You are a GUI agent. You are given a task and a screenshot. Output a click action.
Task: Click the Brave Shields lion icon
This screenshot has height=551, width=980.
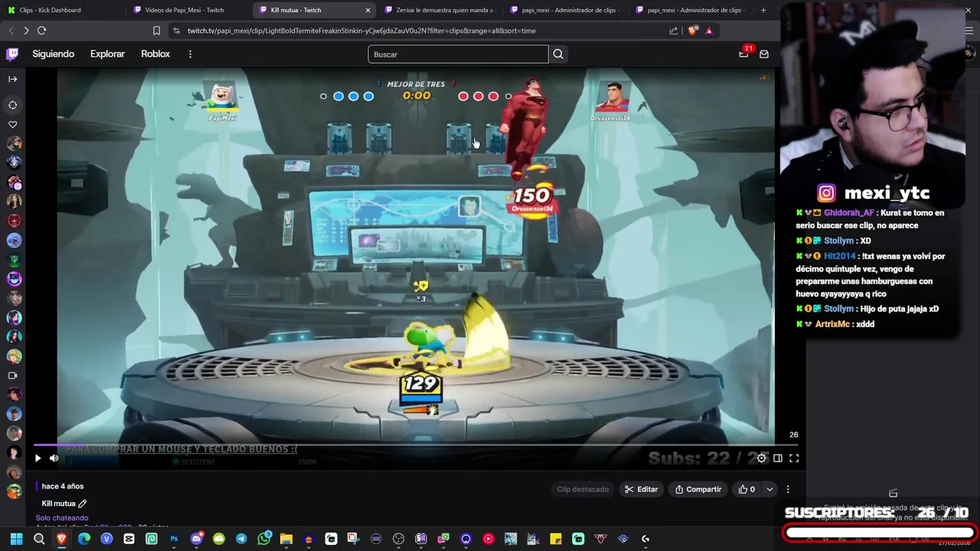coord(694,31)
